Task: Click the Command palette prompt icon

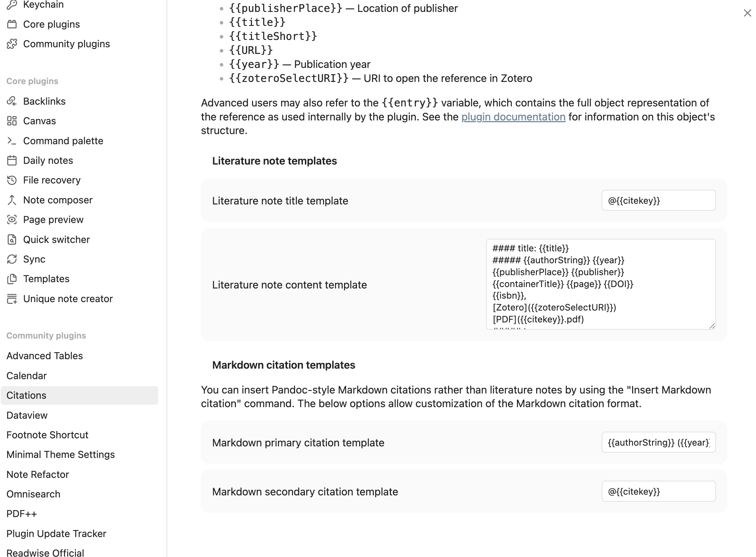Action: (x=12, y=141)
